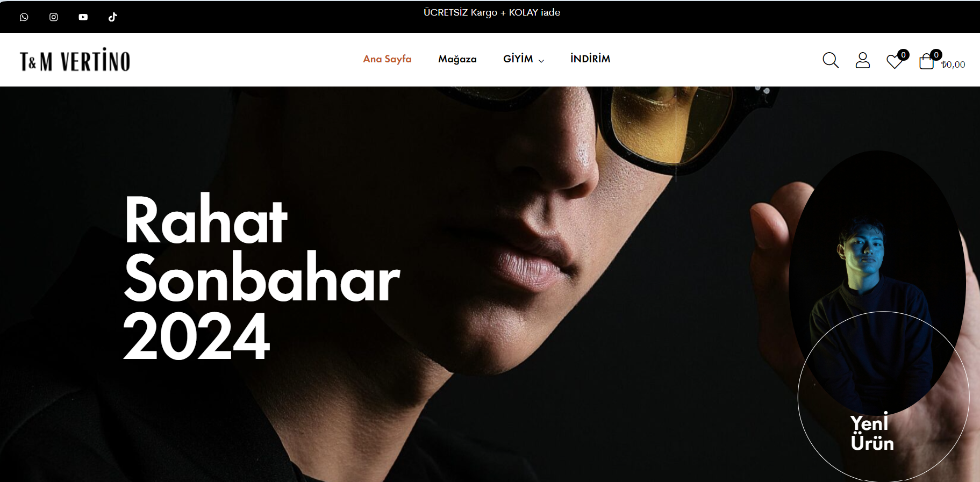Open the YouTube social icon
This screenshot has height=482, width=980.
click(83, 17)
